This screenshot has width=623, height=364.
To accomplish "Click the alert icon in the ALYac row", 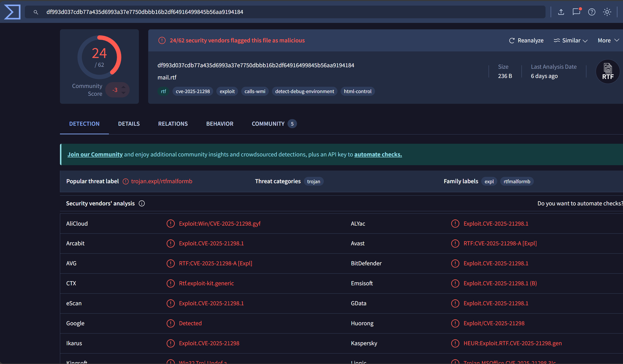I will 455,223.
